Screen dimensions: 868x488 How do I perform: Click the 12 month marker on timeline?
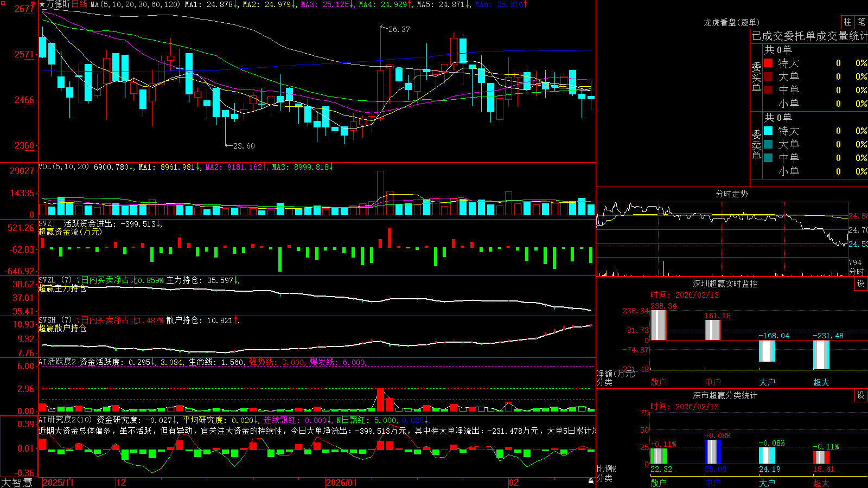(121, 483)
